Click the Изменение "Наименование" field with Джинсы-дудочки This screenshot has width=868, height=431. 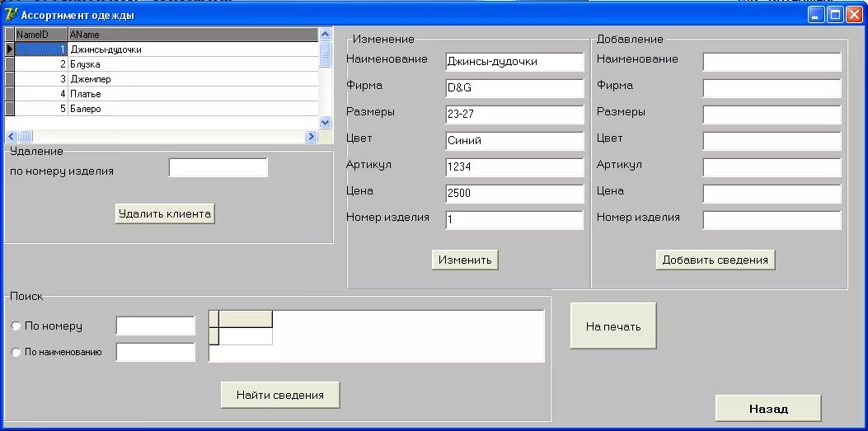(x=514, y=62)
